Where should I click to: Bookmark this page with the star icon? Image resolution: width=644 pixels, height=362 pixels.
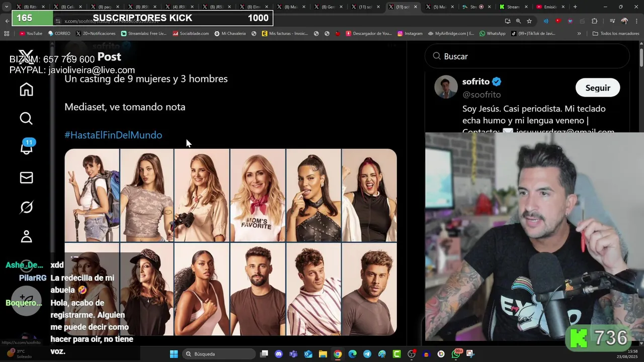pyautogui.click(x=529, y=21)
